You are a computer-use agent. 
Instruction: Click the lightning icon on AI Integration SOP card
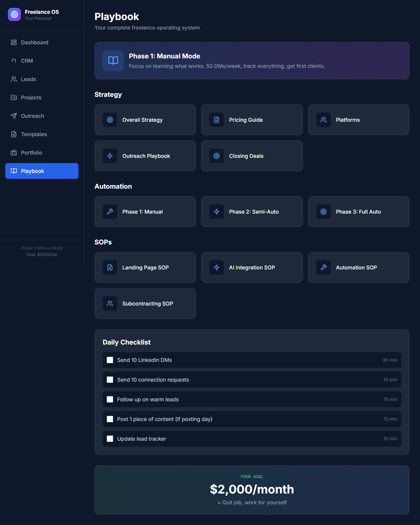[217, 267]
